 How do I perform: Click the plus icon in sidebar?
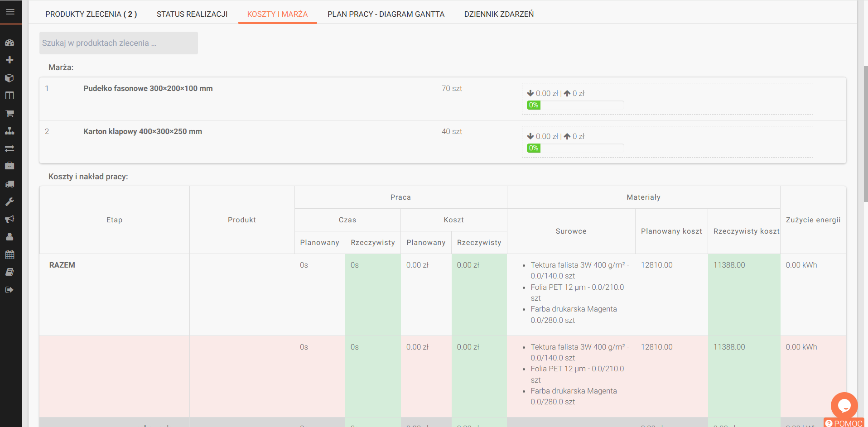tap(10, 60)
